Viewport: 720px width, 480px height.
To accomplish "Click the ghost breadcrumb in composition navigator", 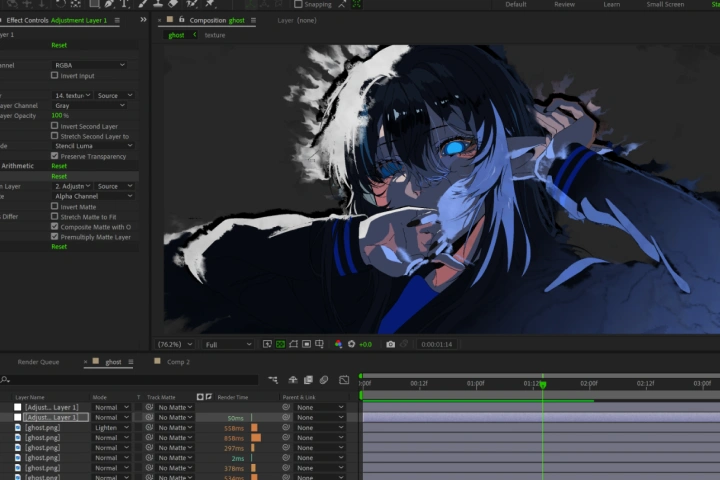I will [176, 35].
